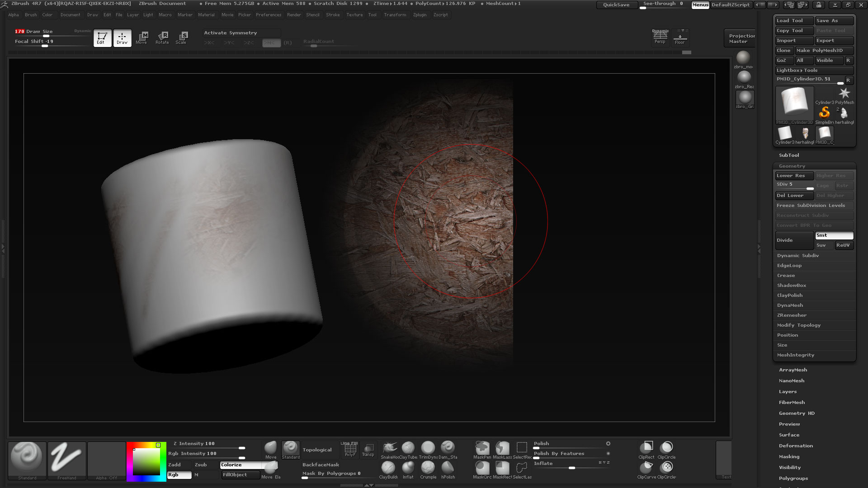Expand the EdgeLoop section
Image resolution: width=868 pixels, height=488 pixels.
pyautogui.click(x=789, y=265)
